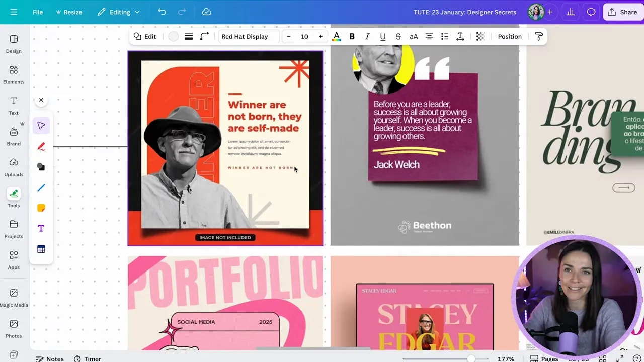Toggle italic formatting
644x362 pixels.
tap(367, 36)
